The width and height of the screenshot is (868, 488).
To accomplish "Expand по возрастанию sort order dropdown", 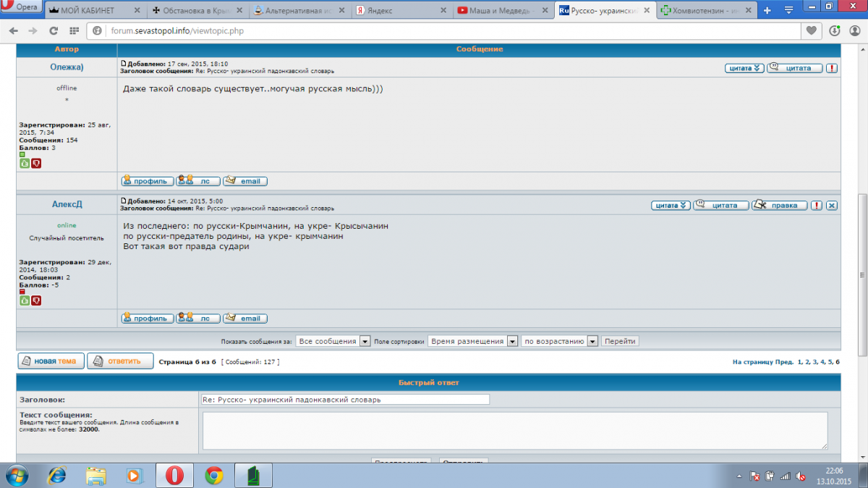I will (592, 341).
